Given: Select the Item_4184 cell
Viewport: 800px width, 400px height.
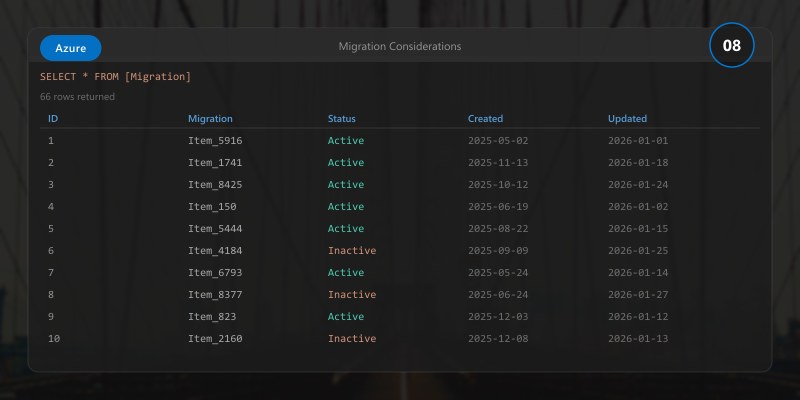Looking at the screenshot, I should [215, 251].
